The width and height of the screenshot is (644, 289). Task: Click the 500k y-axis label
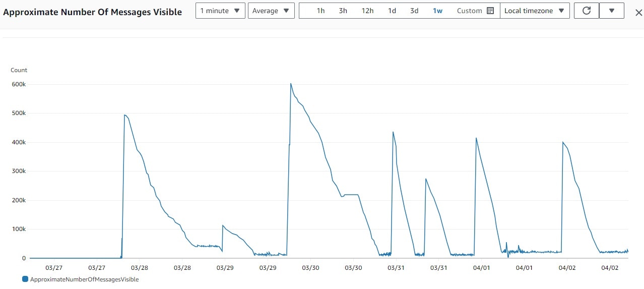(x=19, y=113)
